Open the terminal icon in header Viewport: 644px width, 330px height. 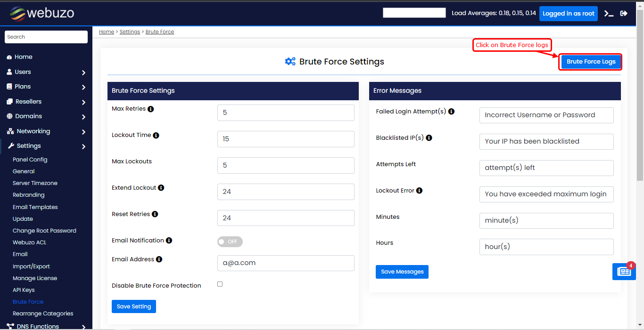coord(609,14)
